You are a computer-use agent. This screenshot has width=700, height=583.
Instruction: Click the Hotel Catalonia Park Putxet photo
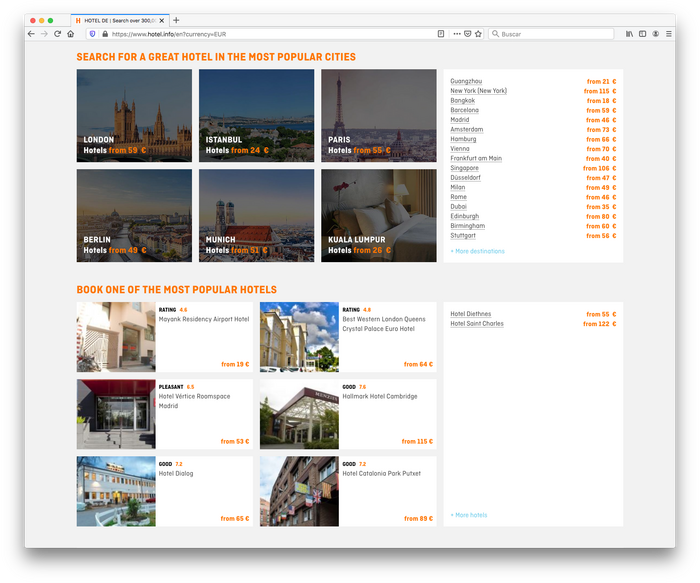[x=300, y=491]
